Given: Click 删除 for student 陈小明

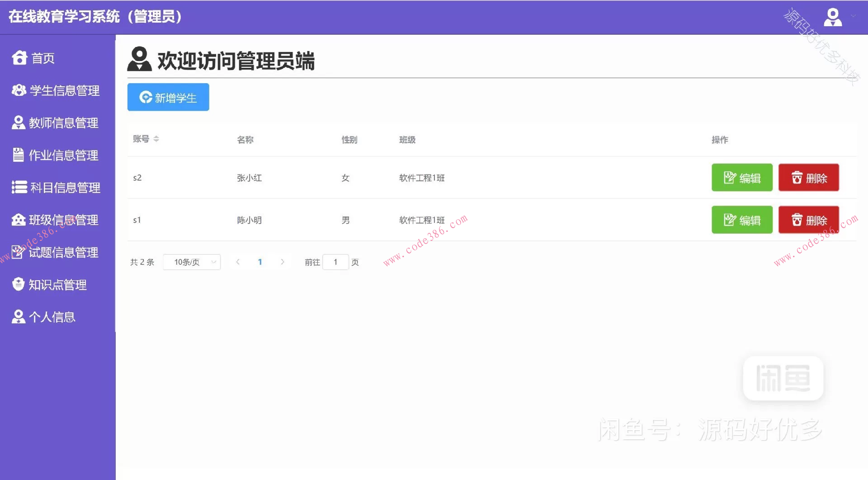Looking at the screenshot, I should pos(808,220).
